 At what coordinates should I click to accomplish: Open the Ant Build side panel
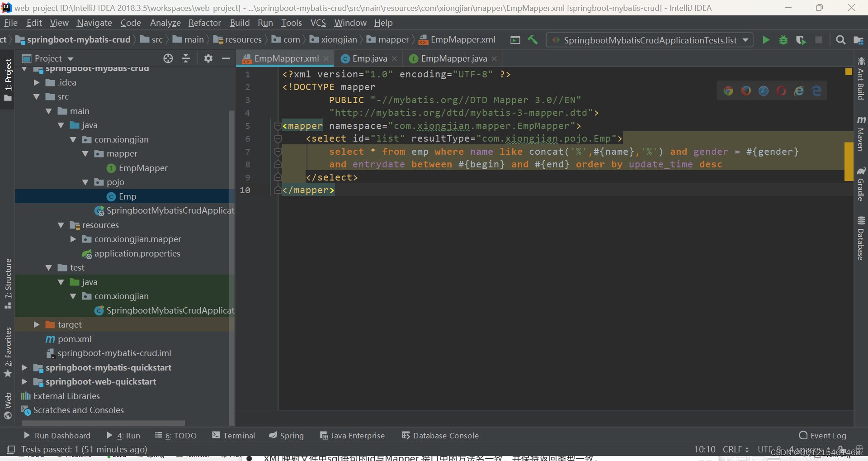[861, 78]
